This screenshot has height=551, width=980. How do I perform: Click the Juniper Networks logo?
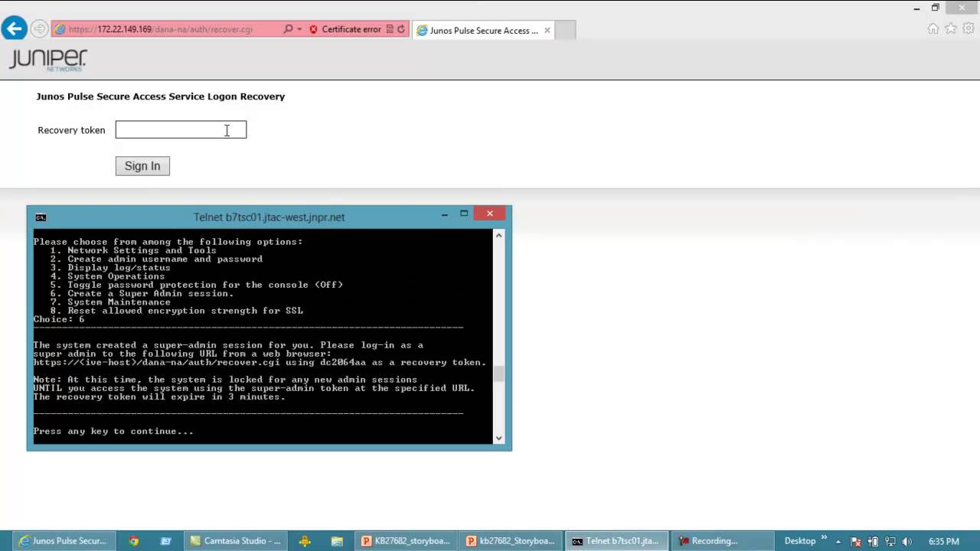[x=47, y=60]
